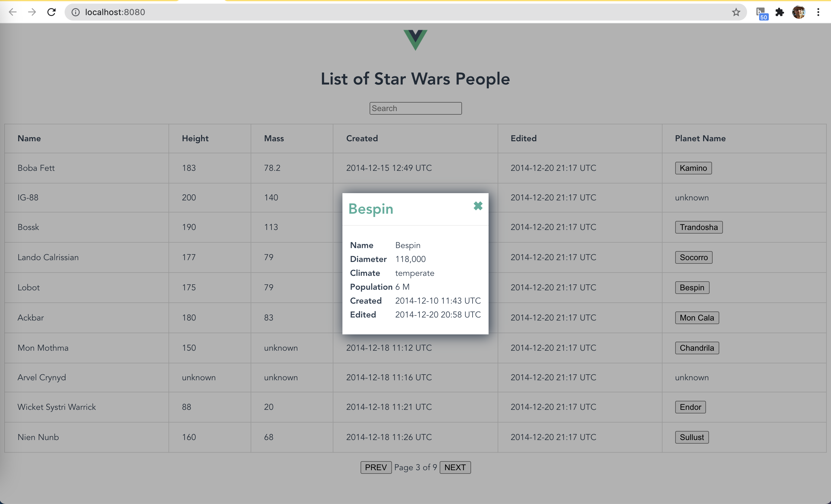Viewport: 831px width, 504px height.
Task: Click the Endor planet button
Action: pyautogui.click(x=690, y=407)
